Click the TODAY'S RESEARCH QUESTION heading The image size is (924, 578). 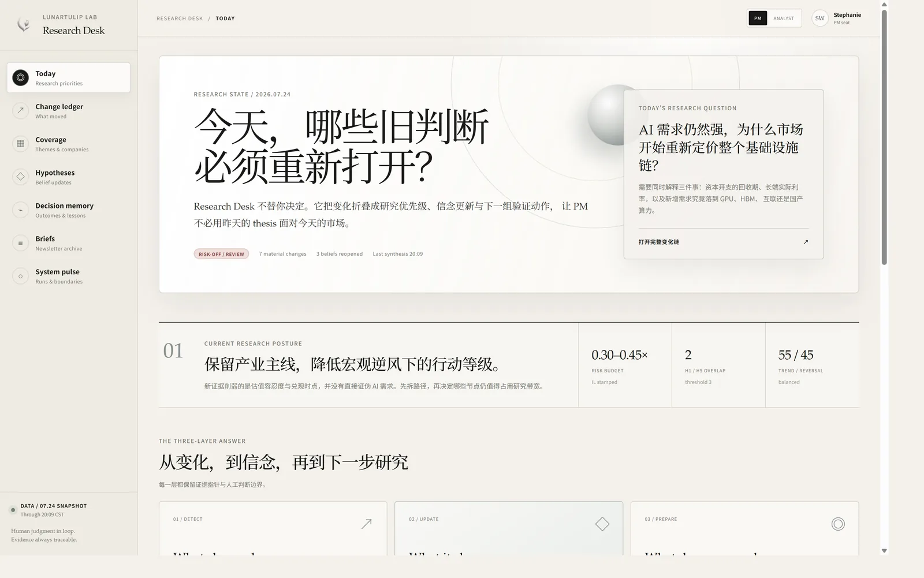[687, 108]
